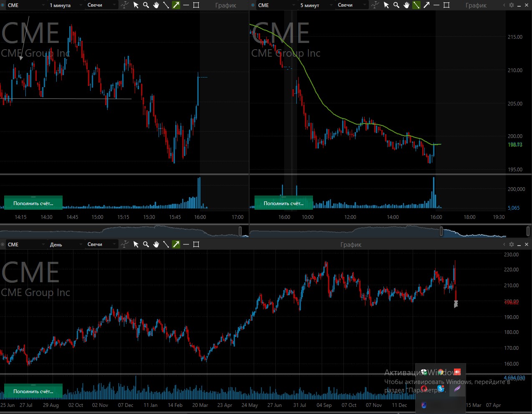Pick the hand pan tool in День chart
This screenshot has height=414, width=532.
[156, 244]
